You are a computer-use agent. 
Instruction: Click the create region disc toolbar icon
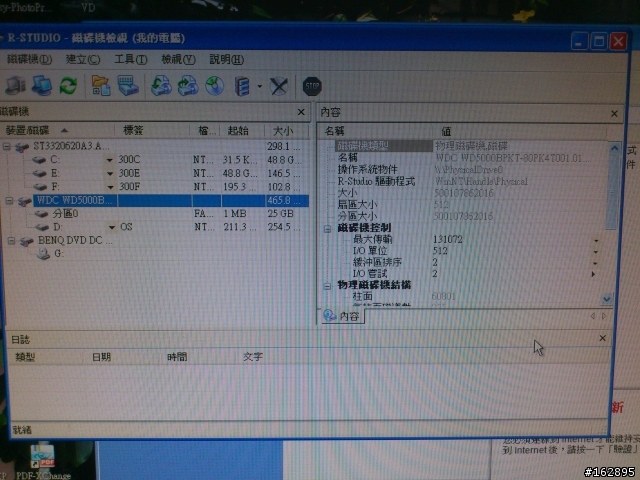pos(215,86)
